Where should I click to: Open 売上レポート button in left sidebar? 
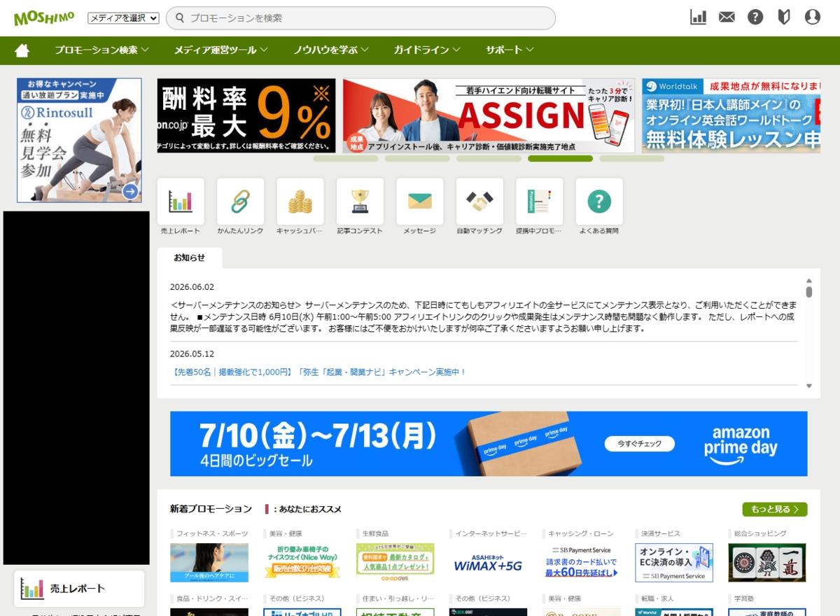point(79,589)
